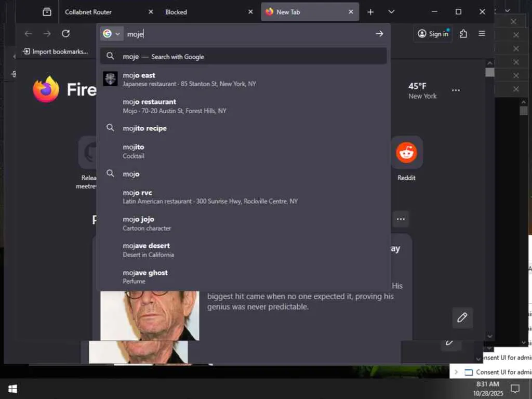
Task: Close the Collabnet Router tab
Action: coord(151,12)
